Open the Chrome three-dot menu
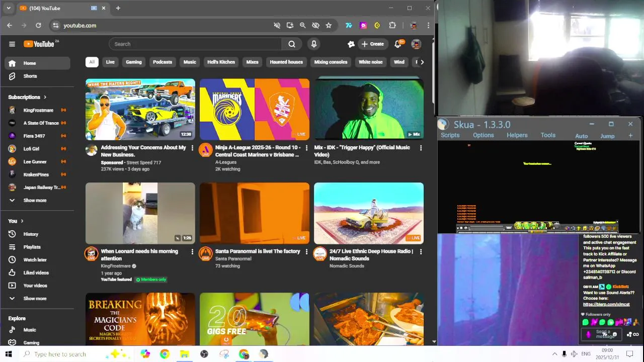 pyautogui.click(x=428, y=25)
